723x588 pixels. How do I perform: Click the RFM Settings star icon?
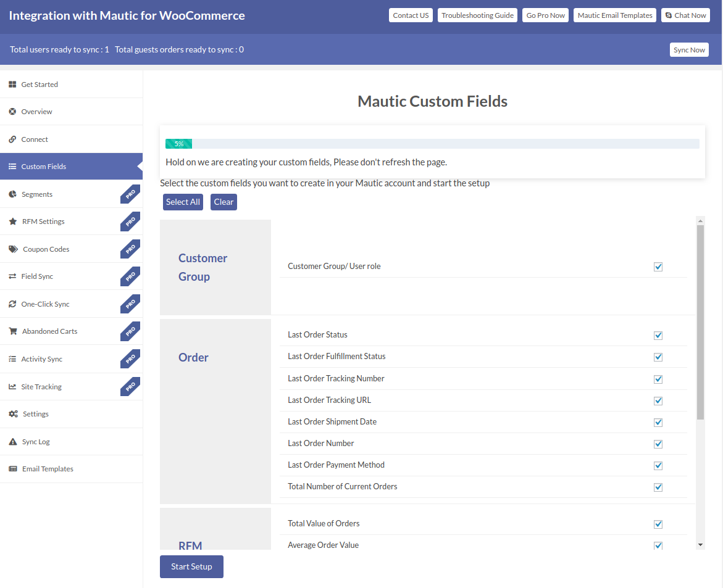coord(13,221)
